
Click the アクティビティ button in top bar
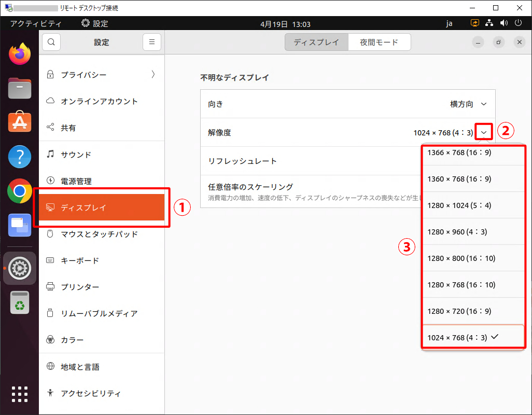point(36,23)
